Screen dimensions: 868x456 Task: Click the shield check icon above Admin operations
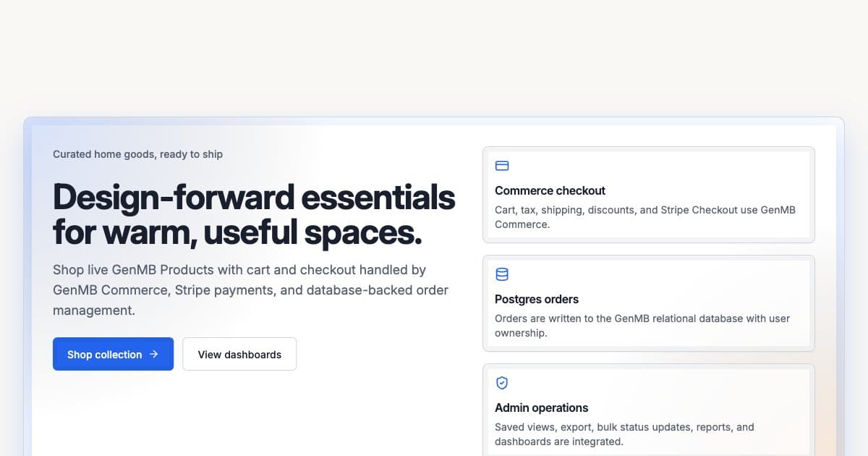[x=502, y=383]
